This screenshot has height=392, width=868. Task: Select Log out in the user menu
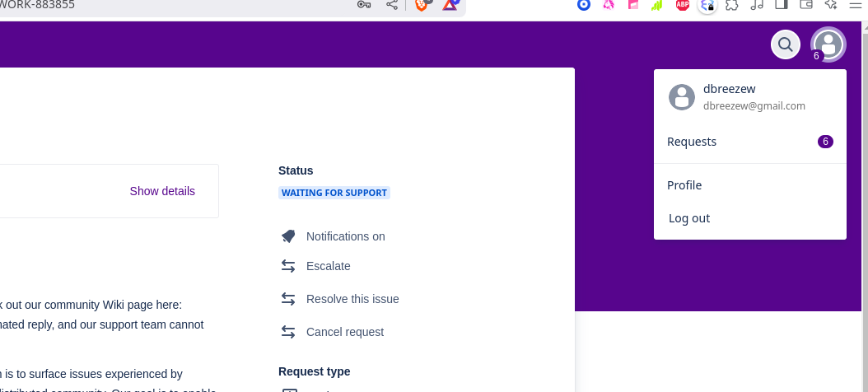click(750, 218)
